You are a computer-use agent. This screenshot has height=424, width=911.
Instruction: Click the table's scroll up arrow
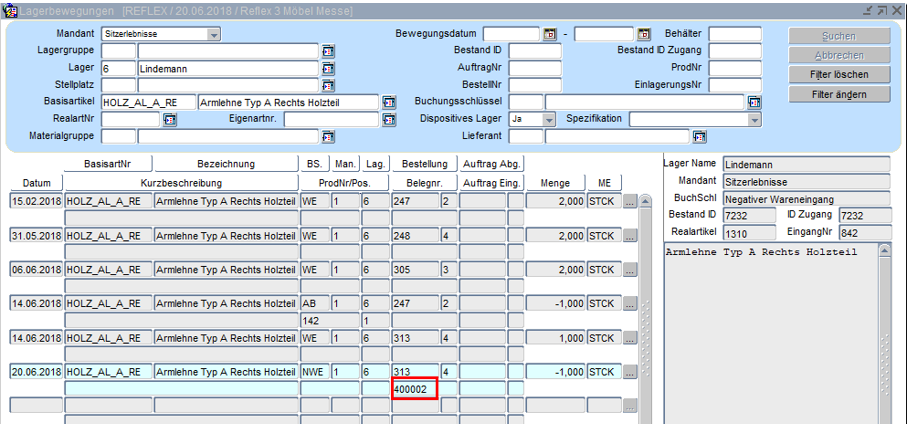[x=645, y=201]
